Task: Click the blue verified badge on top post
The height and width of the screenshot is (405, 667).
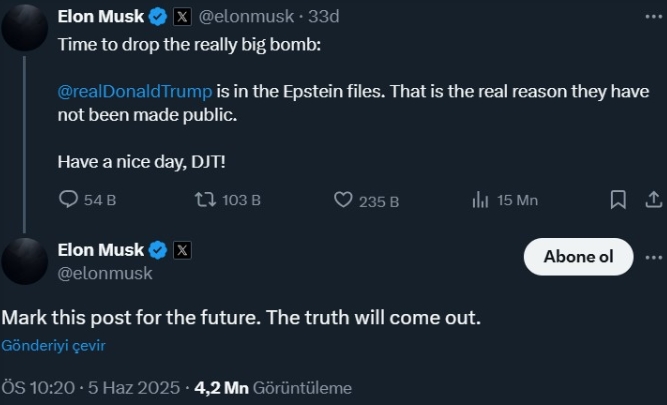Action: (x=158, y=17)
